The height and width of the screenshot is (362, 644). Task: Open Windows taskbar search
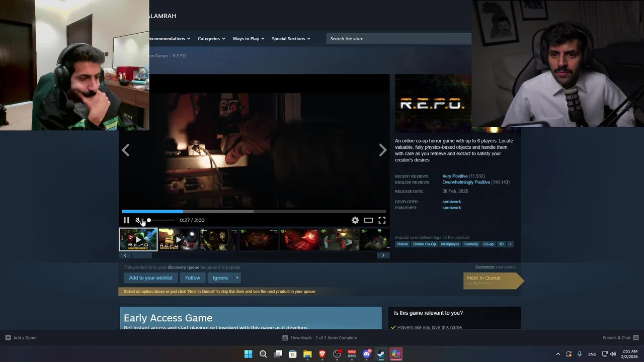coord(263,354)
